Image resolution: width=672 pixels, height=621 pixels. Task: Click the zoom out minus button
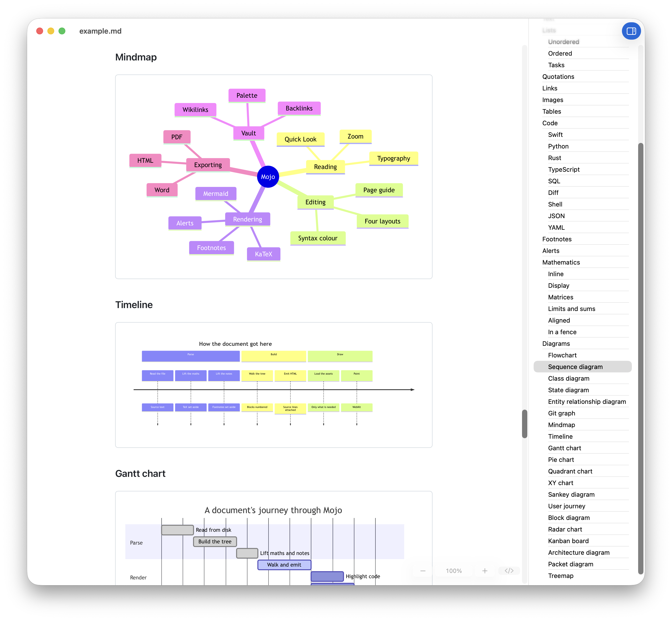tap(423, 571)
